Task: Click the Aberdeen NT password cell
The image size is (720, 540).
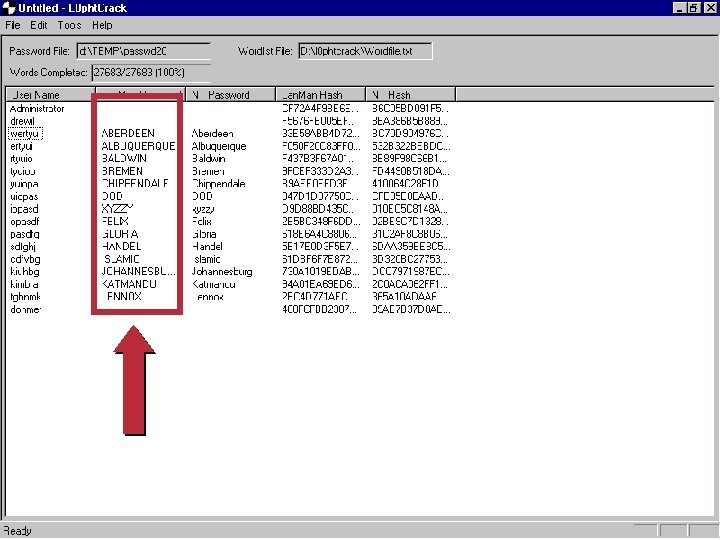Action: (212, 134)
